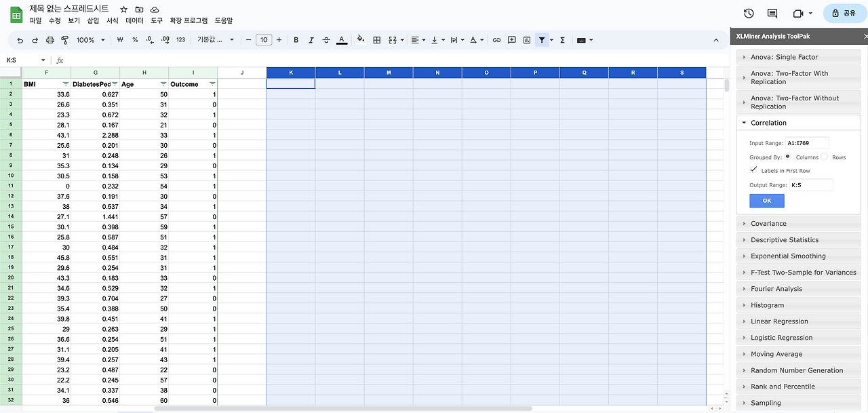Image resolution: width=868 pixels, height=413 pixels.
Task: Click the OK button in Correlation
Action: pos(767,201)
